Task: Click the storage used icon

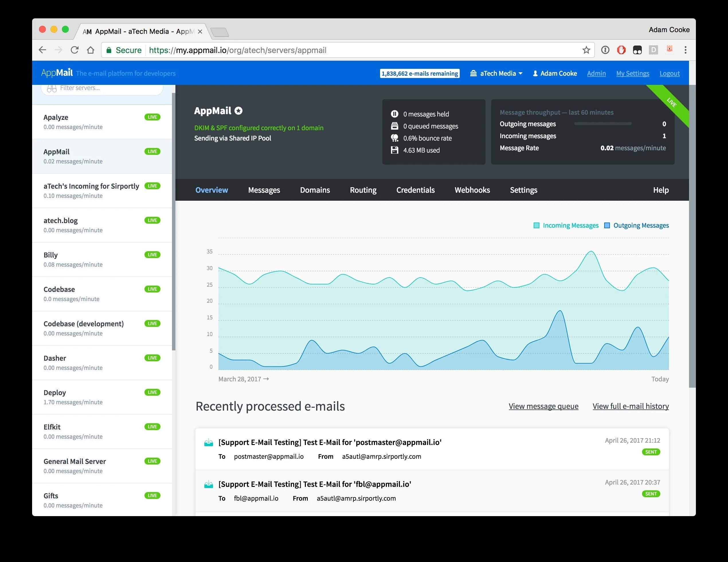Action: click(395, 149)
